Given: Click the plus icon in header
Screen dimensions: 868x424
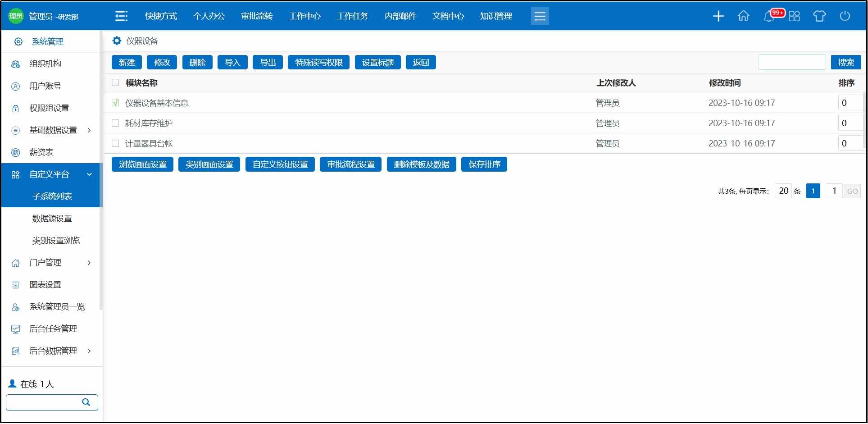Looking at the screenshot, I should [x=718, y=16].
